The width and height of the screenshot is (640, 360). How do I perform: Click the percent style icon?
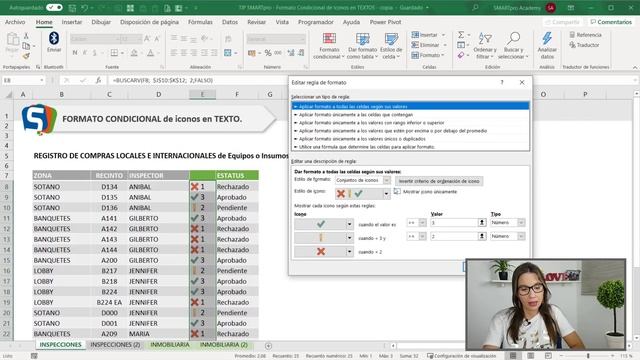[268, 53]
